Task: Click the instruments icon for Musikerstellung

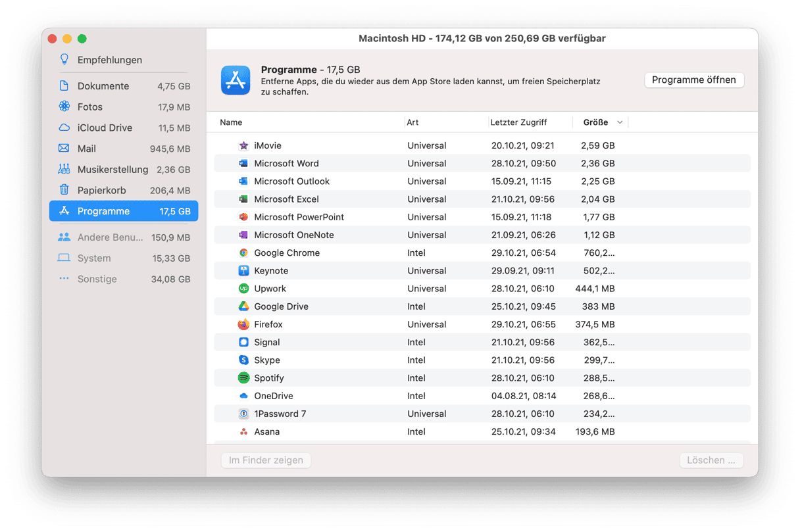Action: [64, 169]
